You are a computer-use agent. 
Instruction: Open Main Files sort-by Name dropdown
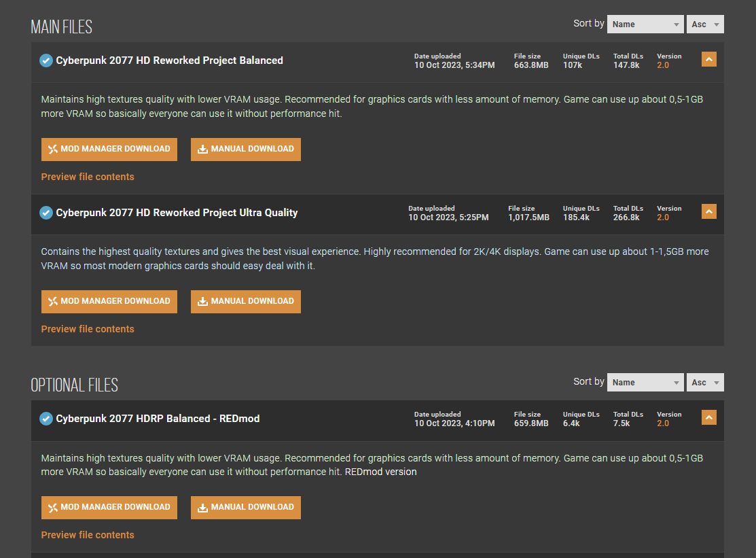[x=645, y=24]
